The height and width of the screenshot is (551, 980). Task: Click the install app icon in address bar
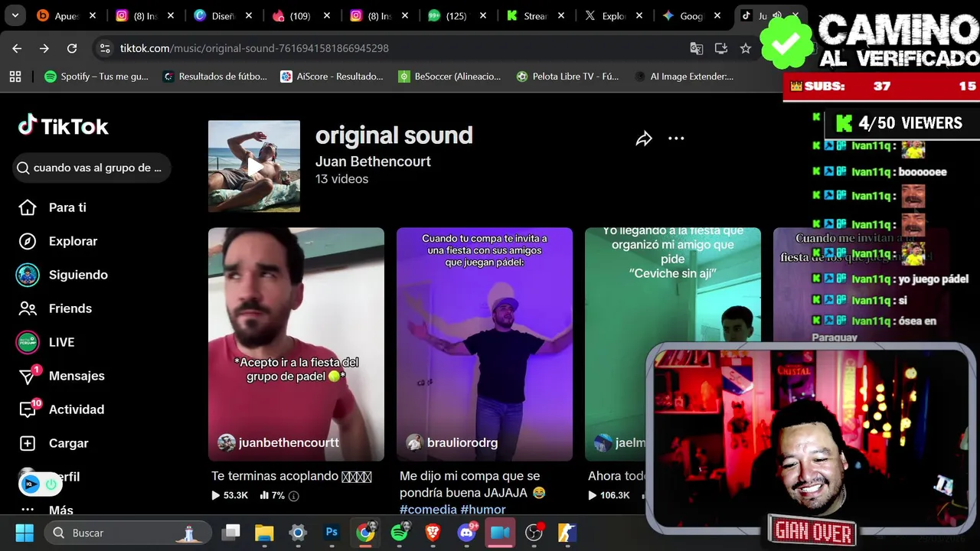720,48
